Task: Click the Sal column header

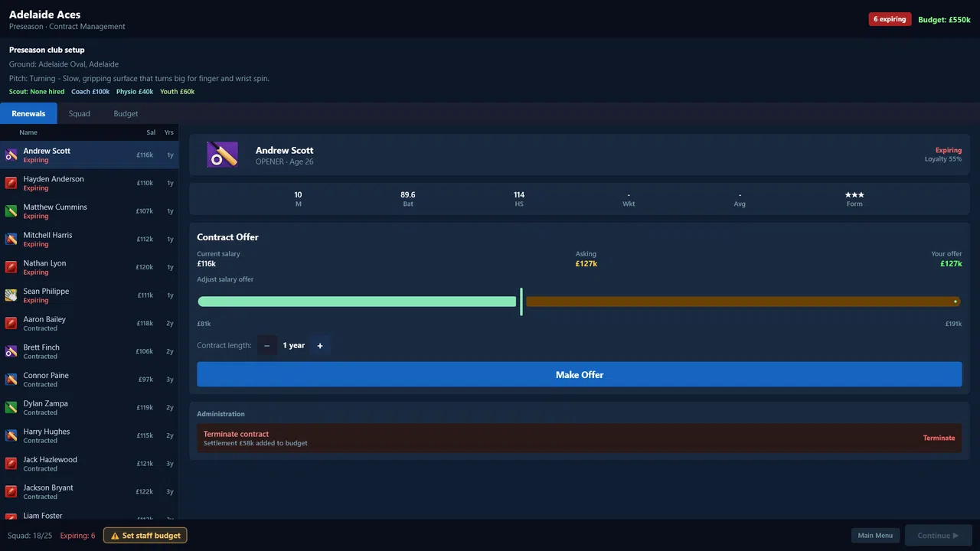Action: tap(151, 132)
